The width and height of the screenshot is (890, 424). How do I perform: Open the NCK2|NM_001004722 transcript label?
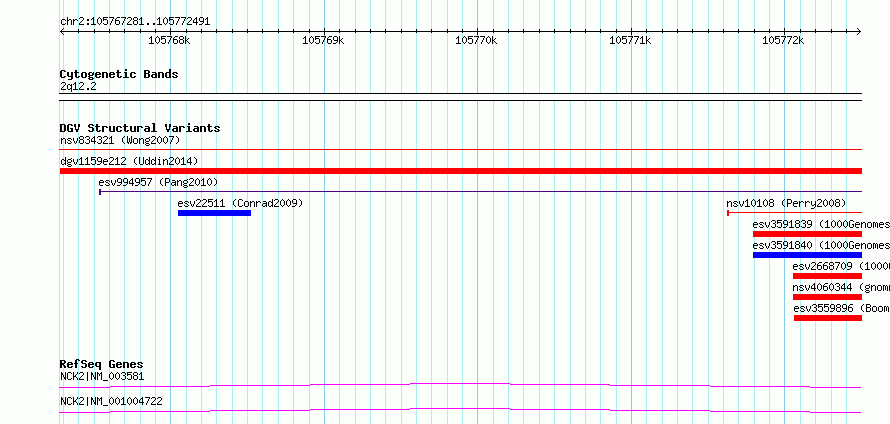tap(111, 401)
